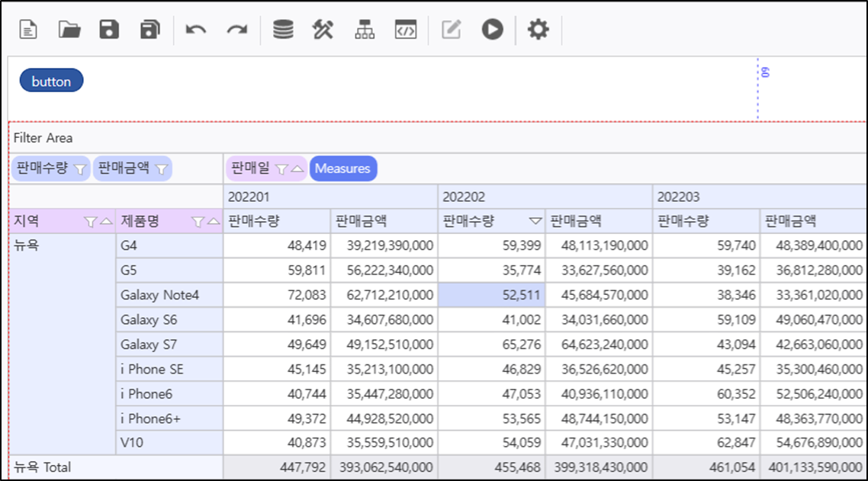Open the hammer and wrench tools icon
The image size is (868, 481).
tap(324, 30)
